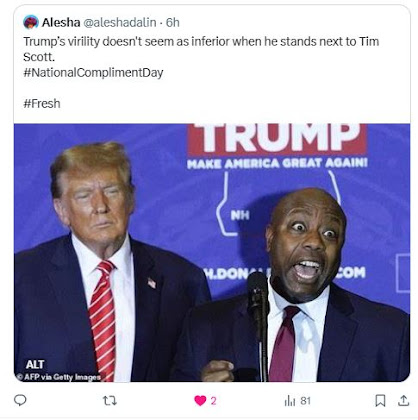Click the like count number 2
The height and width of the screenshot is (420, 418).
pyautogui.click(x=213, y=401)
